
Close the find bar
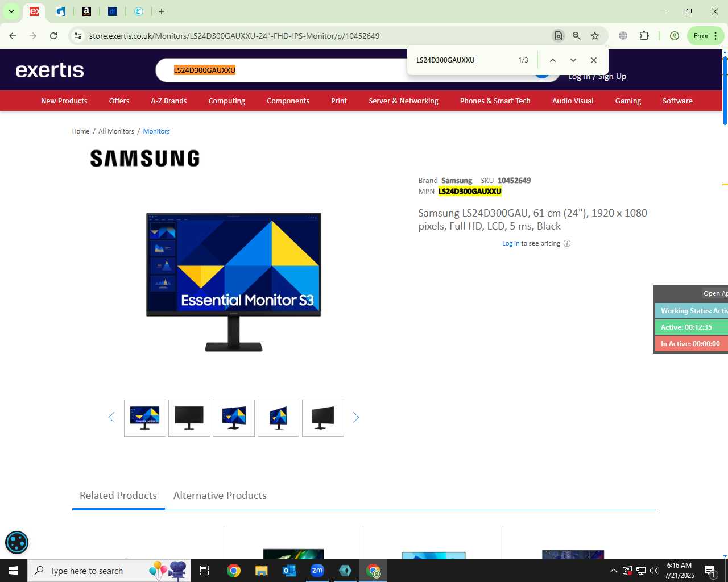(x=594, y=60)
